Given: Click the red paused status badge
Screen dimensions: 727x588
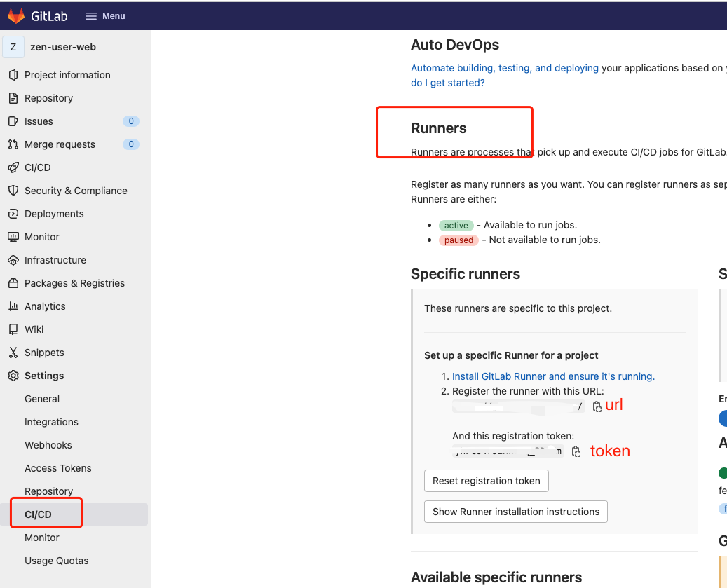Looking at the screenshot, I should pos(458,240).
